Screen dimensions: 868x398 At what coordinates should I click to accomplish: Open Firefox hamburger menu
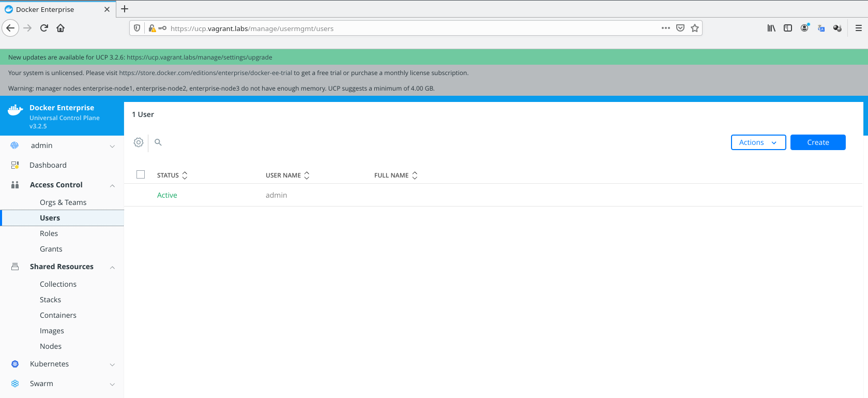pos(858,28)
